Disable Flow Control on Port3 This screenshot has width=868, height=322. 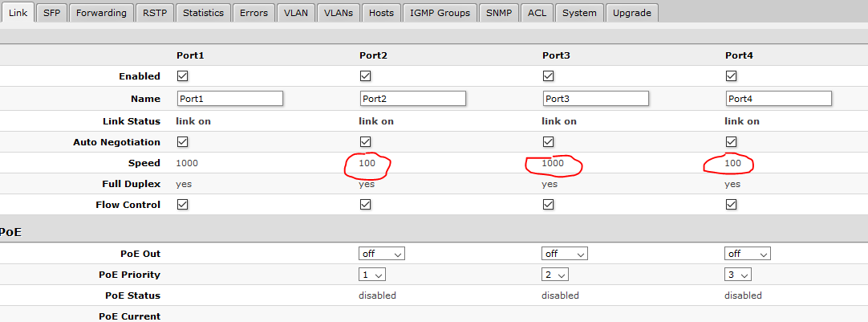click(548, 205)
